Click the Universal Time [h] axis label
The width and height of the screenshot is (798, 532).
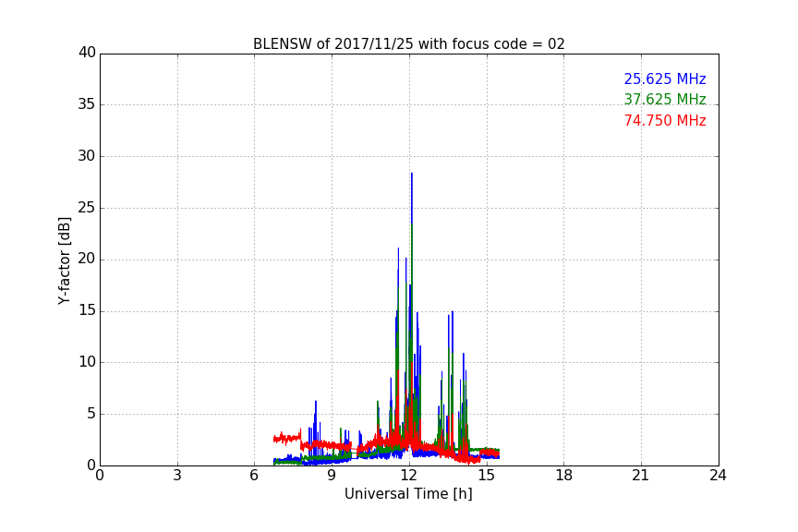[x=408, y=494]
